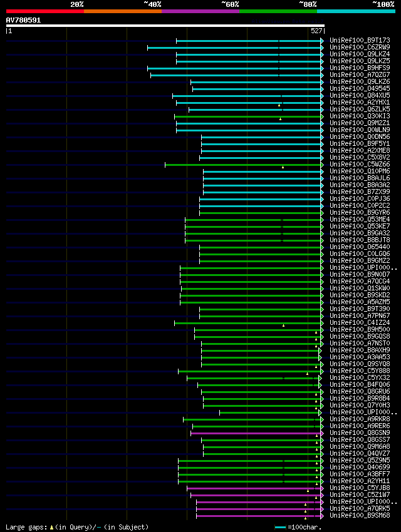Open the UniRef100_B9HFS9 entry
The width and height of the screenshot is (401, 532).
tap(360, 68)
